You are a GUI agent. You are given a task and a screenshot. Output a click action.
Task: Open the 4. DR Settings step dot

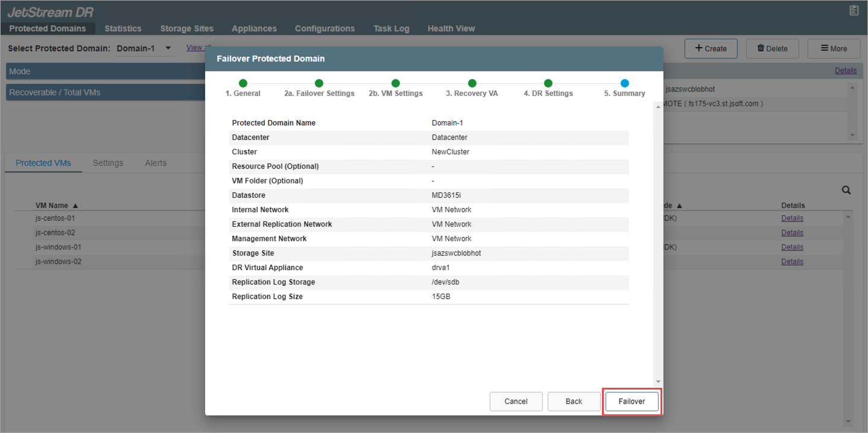548,83
